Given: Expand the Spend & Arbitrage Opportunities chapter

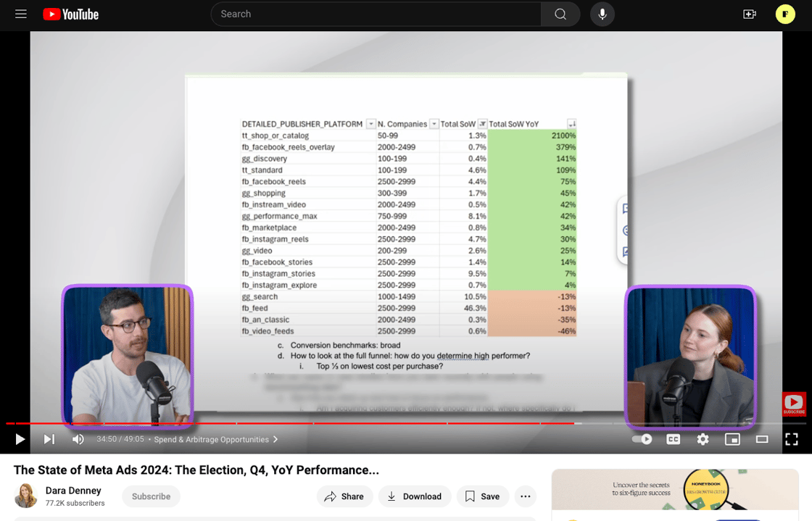Looking at the screenshot, I should [x=216, y=439].
